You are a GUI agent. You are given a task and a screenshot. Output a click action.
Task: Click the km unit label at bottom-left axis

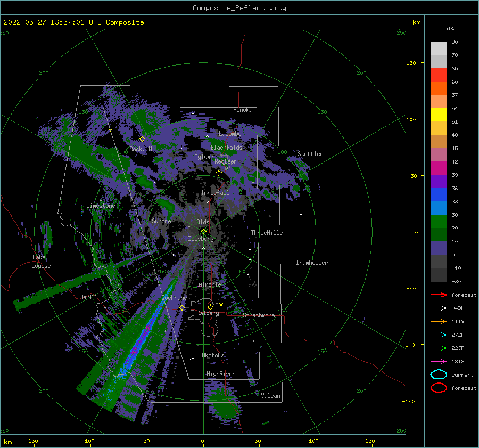(7, 442)
